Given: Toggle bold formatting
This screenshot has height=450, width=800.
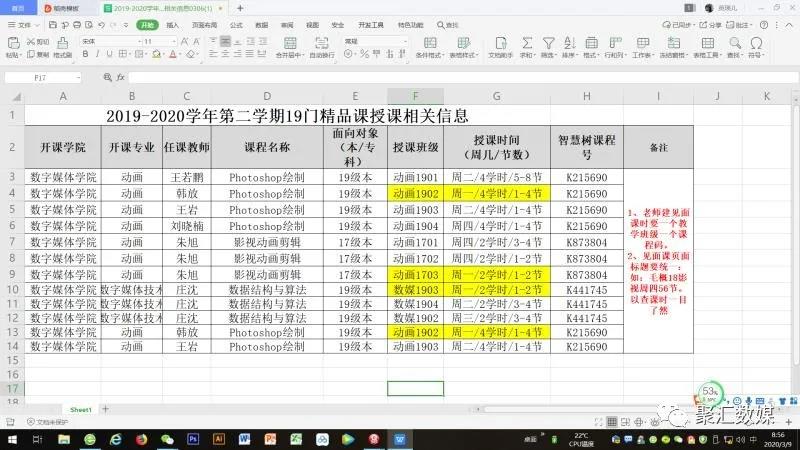Looking at the screenshot, I should point(85,56).
